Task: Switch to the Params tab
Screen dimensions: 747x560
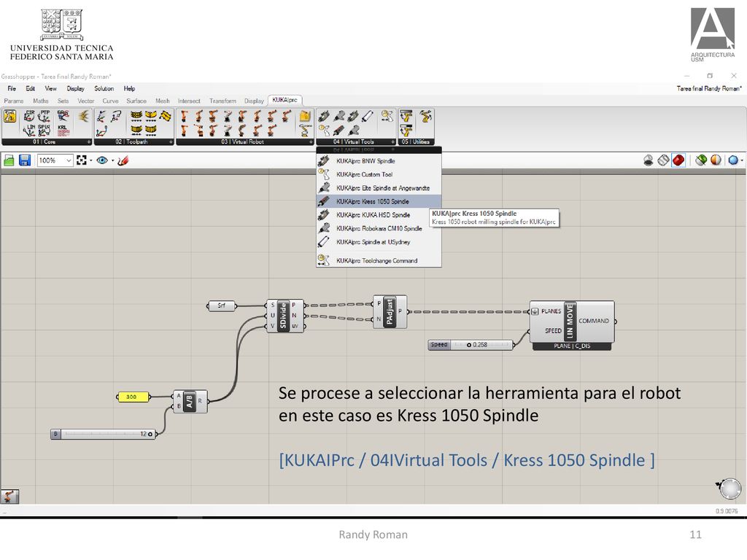Action: click(14, 101)
